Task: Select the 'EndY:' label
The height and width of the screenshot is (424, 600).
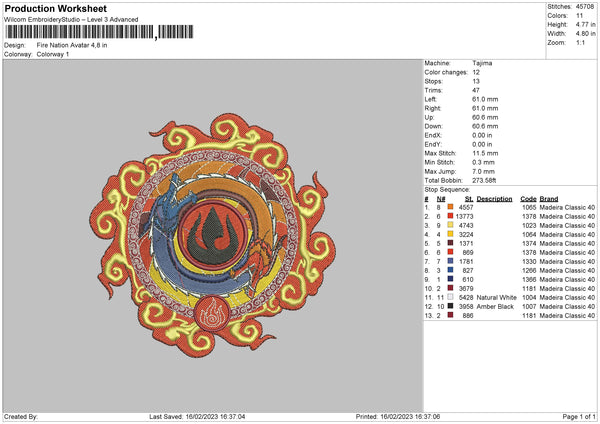Action: click(433, 144)
